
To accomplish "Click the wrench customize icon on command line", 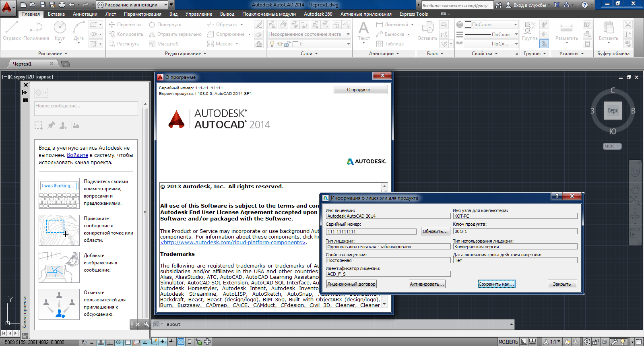I will pyautogui.click(x=146, y=324).
